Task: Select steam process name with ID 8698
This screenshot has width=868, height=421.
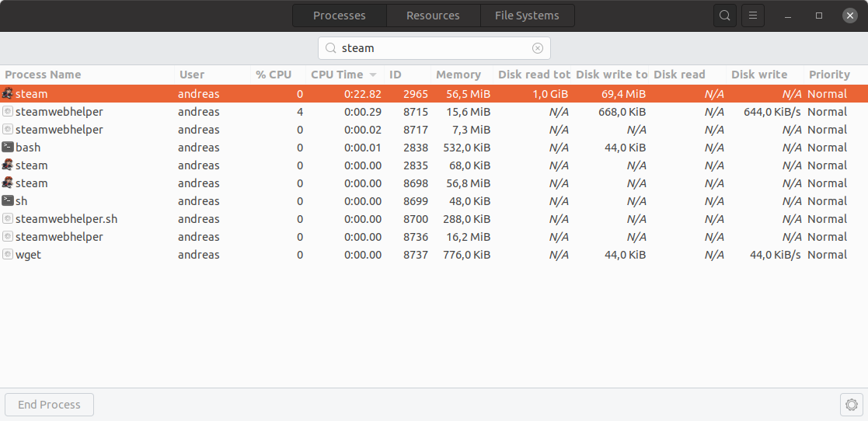Action: point(32,183)
